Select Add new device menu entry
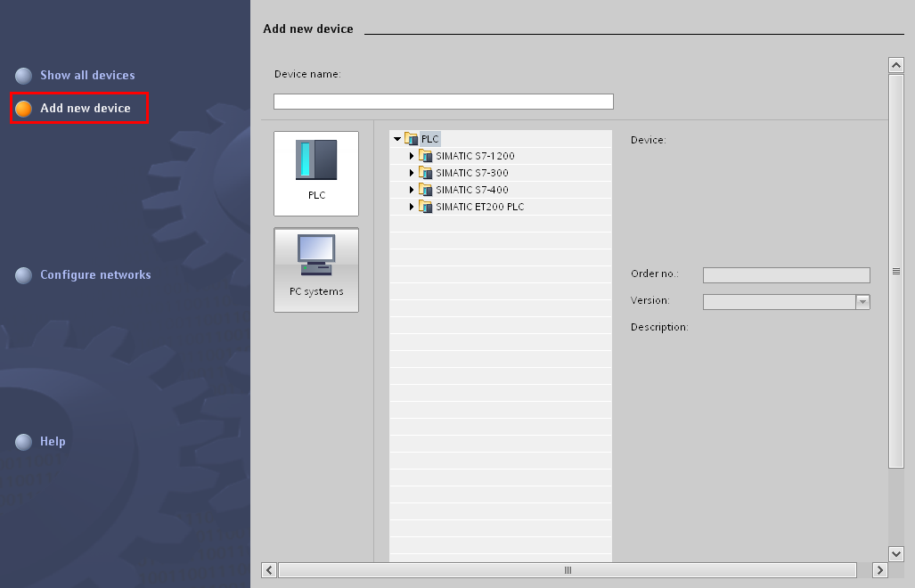 (x=85, y=109)
